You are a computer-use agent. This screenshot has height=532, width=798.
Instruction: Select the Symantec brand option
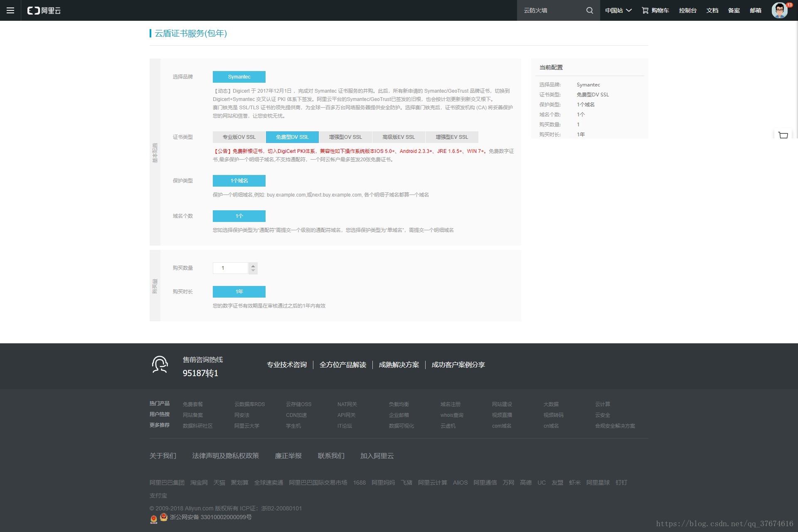point(239,77)
